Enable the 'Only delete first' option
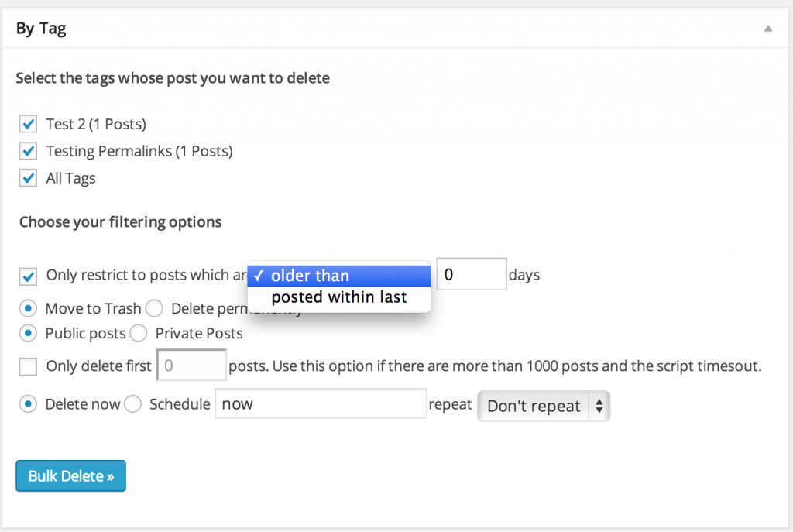The height and width of the screenshot is (532, 793). tap(28, 366)
